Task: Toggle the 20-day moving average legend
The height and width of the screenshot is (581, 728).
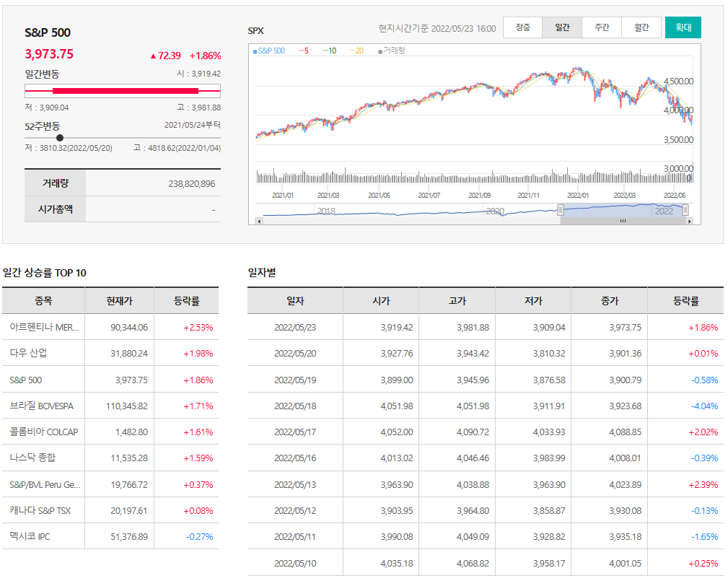Action: tap(356, 51)
